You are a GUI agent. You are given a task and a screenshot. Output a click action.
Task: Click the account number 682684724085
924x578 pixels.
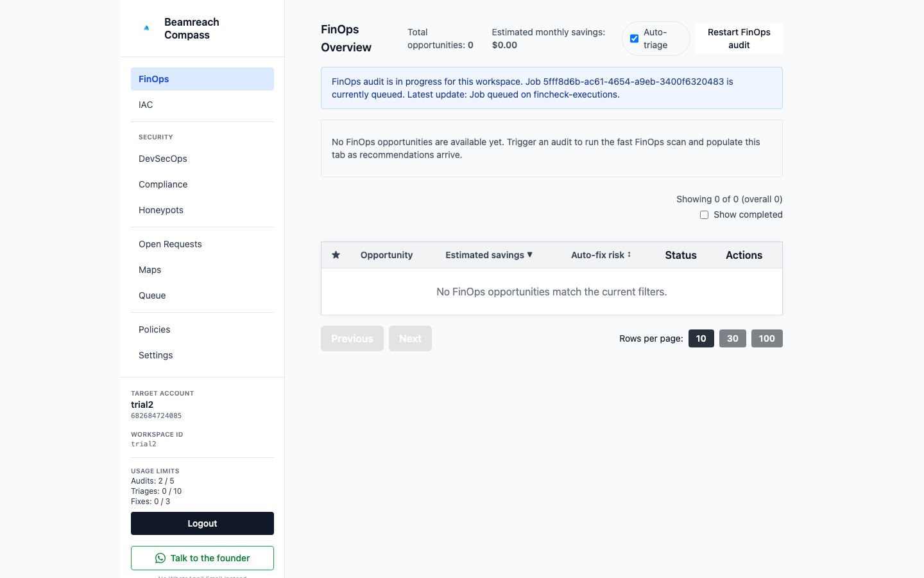coord(156,416)
